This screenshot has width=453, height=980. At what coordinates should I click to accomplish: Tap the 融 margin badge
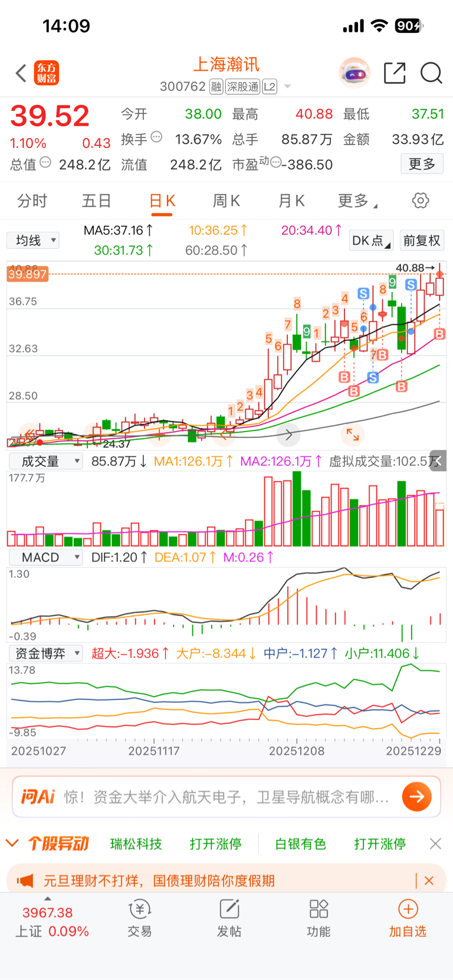pos(216,87)
